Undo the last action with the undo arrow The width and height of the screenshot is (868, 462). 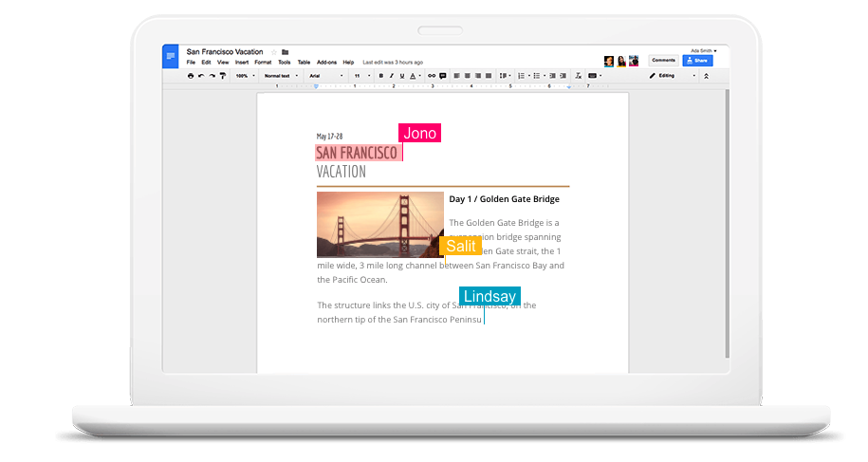click(201, 76)
